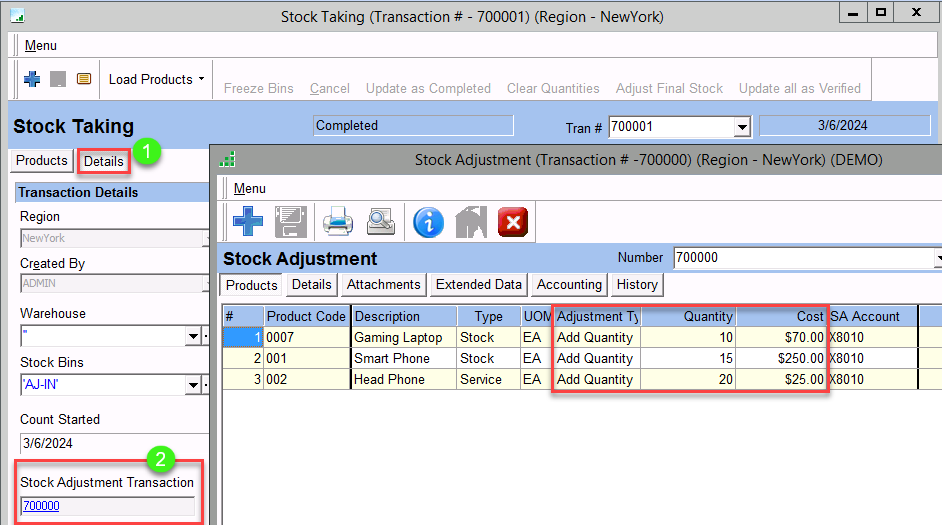
Task: Click the gray home icon in toolbar
Action: 471,221
